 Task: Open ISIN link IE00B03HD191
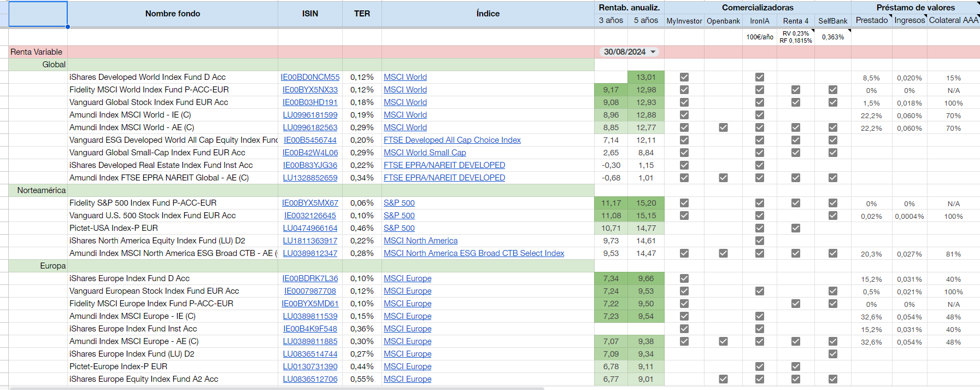pyautogui.click(x=310, y=102)
